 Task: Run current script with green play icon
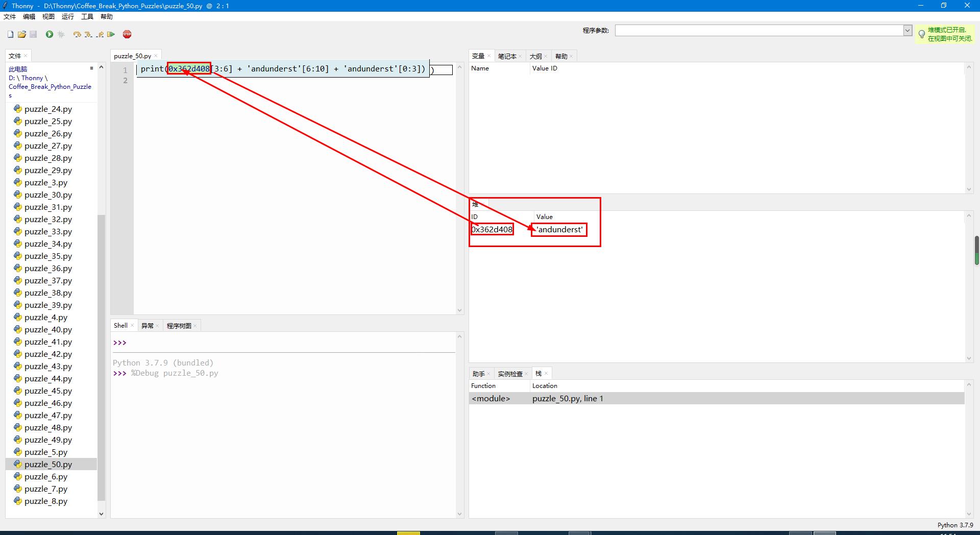point(50,34)
